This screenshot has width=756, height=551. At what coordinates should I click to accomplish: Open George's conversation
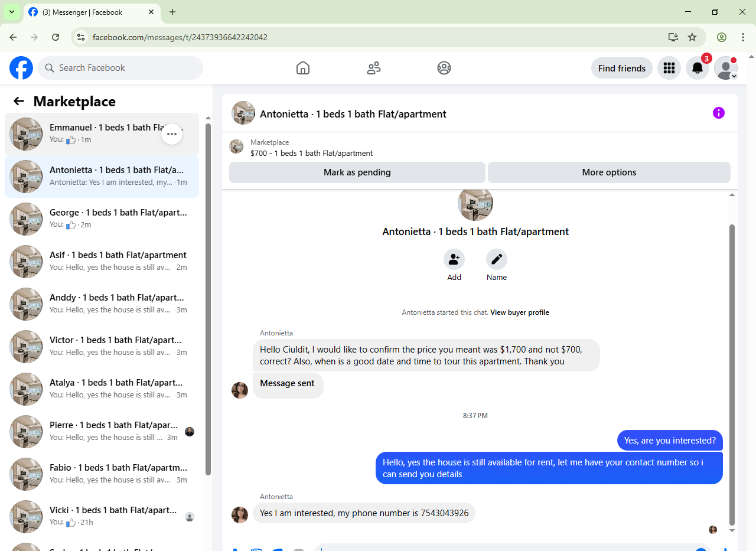[102, 219]
